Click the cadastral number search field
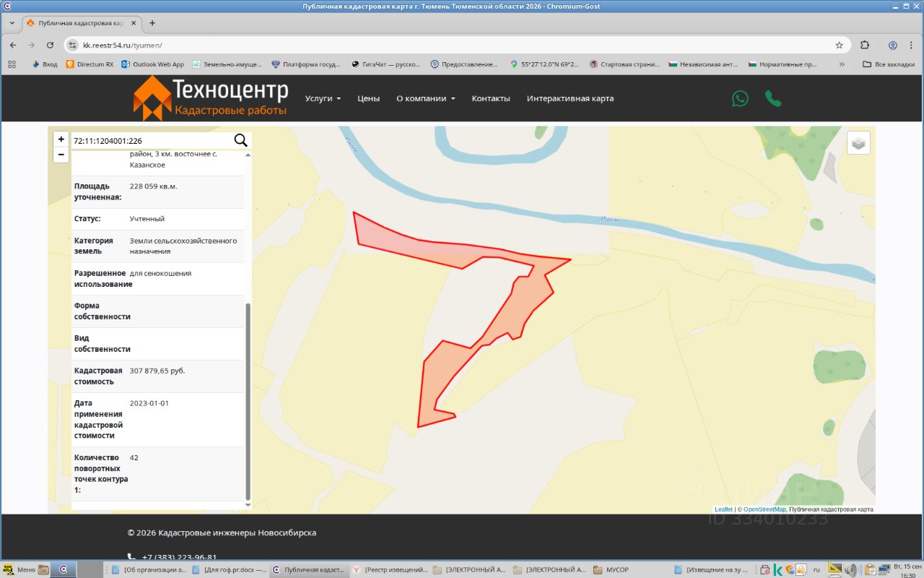This screenshot has width=924, height=578. click(x=152, y=141)
